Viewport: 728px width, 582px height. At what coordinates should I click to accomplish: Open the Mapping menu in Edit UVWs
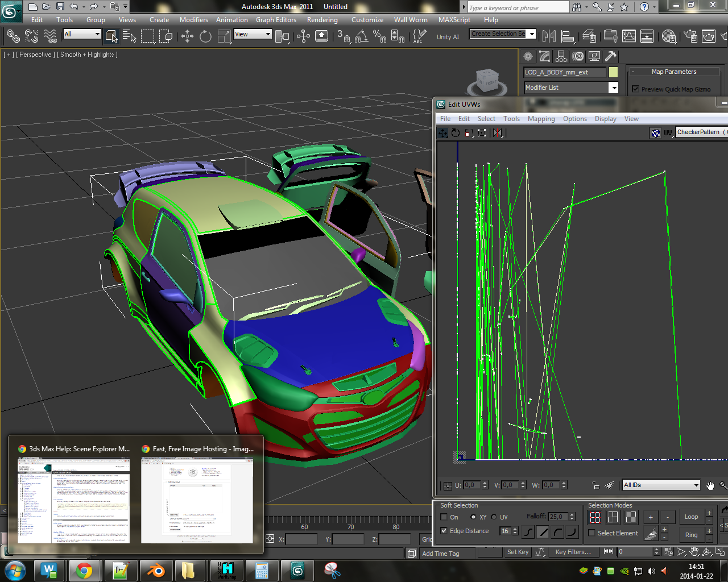(541, 119)
